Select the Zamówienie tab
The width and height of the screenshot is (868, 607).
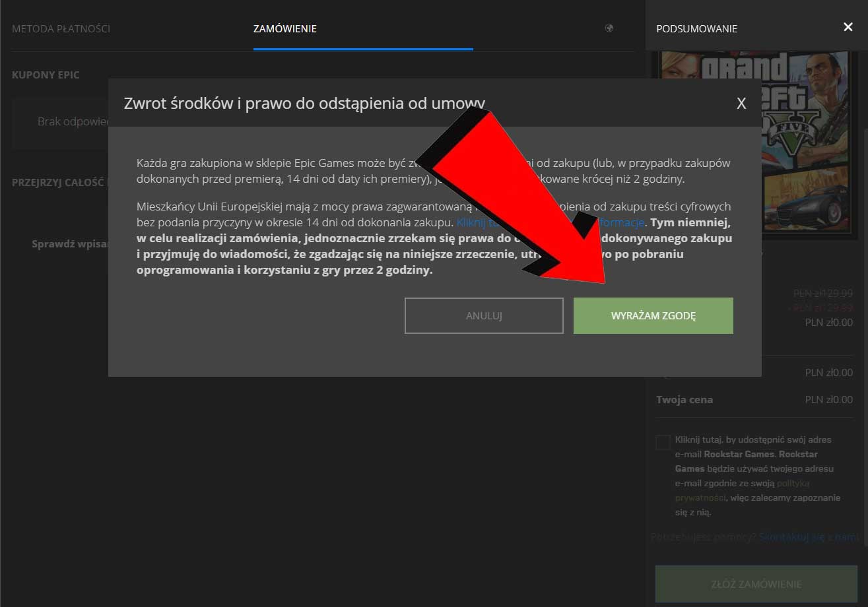click(x=284, y=29)
